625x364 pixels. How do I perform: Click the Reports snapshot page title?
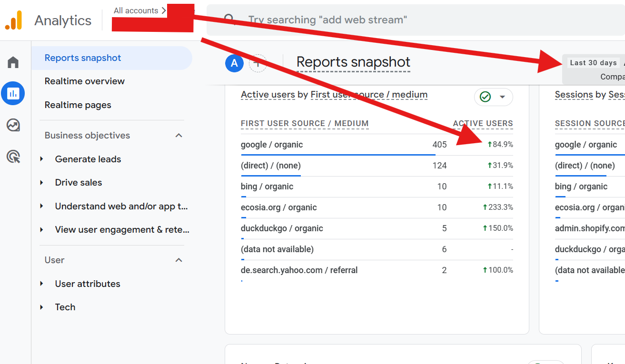(353, 62)
